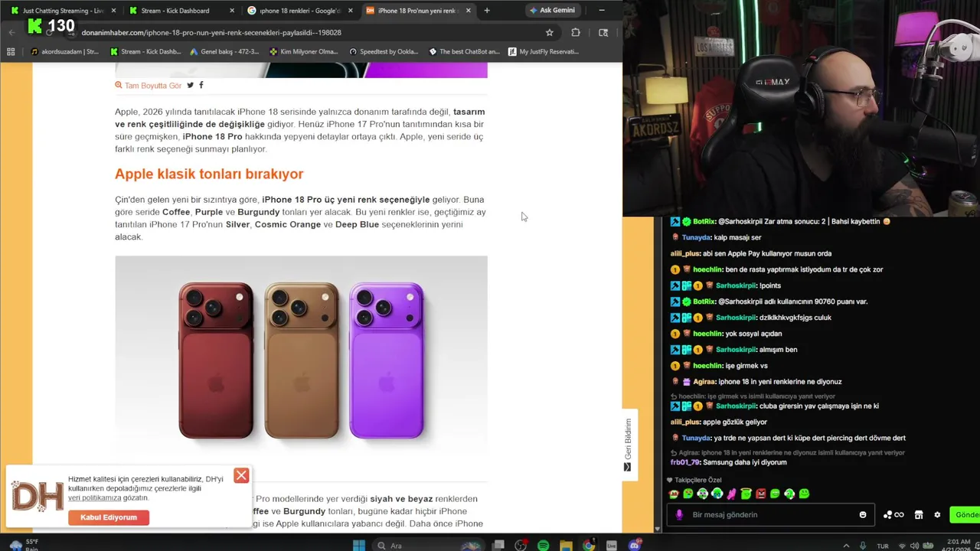Click the purple microphone icon in chat
The height and width of the screenshot is (551, 980).
[x=679, y=515]
